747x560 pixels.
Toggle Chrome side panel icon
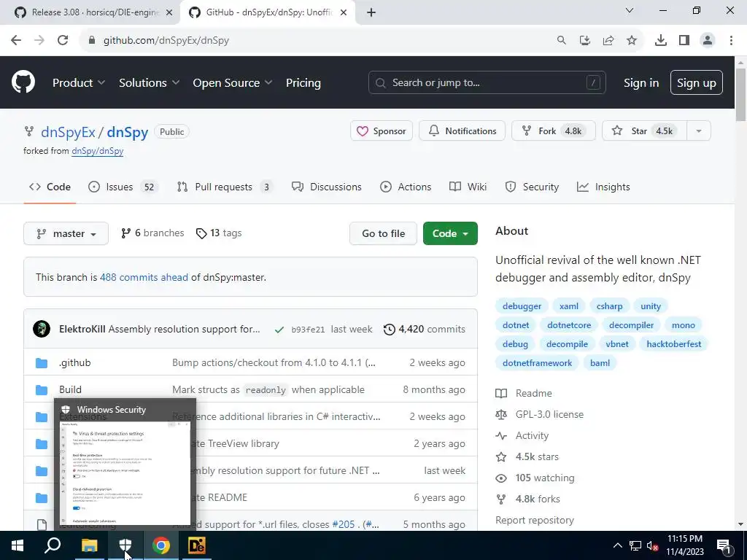(x=684, y=41)
